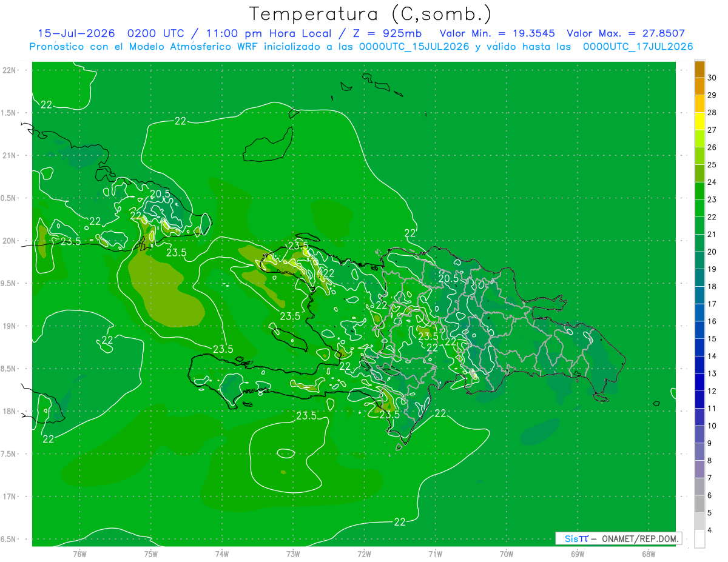Viewport: 728px width, 562px height.
Task: Click legend value "11"
Action: click(712, 409)
